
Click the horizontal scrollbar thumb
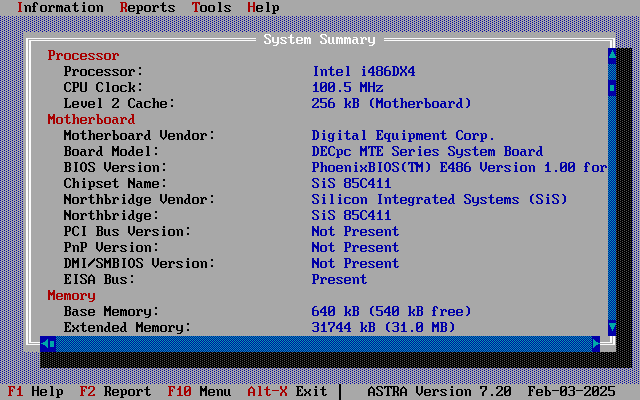[x=52, y=344]
